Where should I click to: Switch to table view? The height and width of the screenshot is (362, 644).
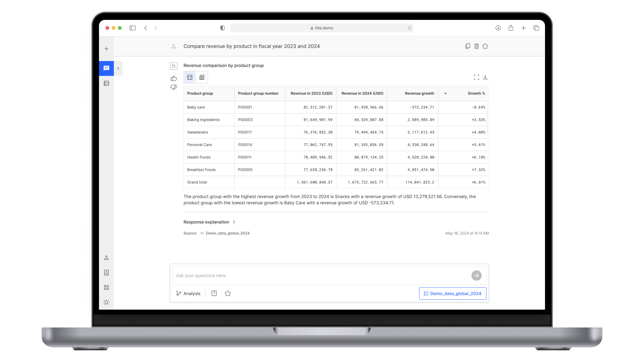coord(190,77)
